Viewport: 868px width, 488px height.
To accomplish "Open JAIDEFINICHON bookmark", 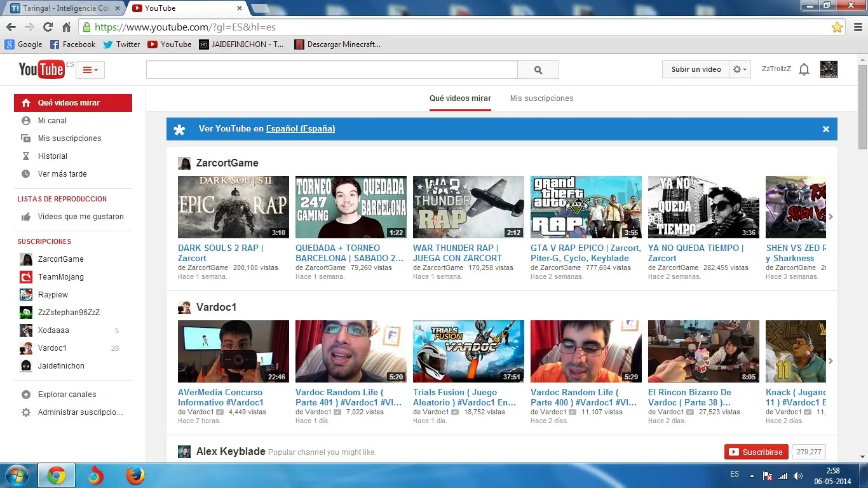I will click(x=241, y=44).
